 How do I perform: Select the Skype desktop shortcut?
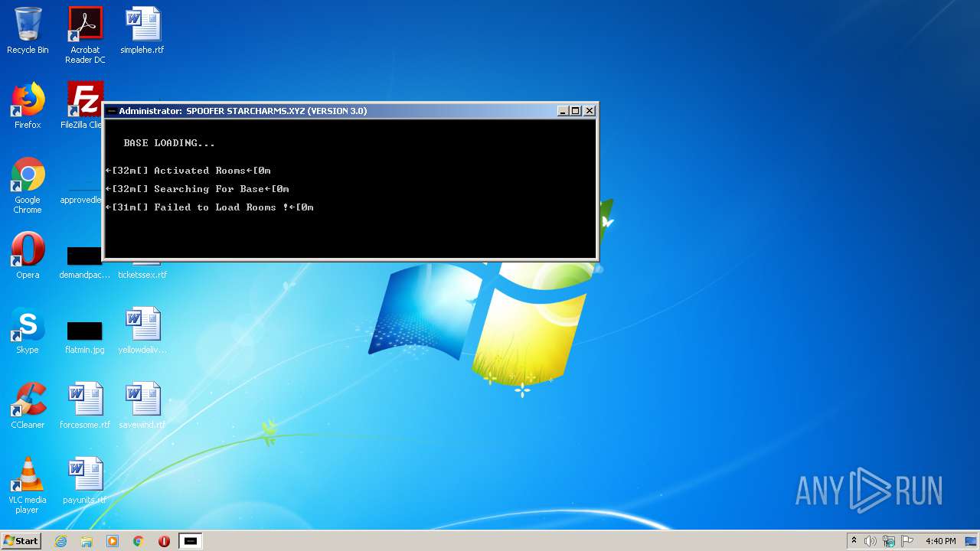coord(28,331)
